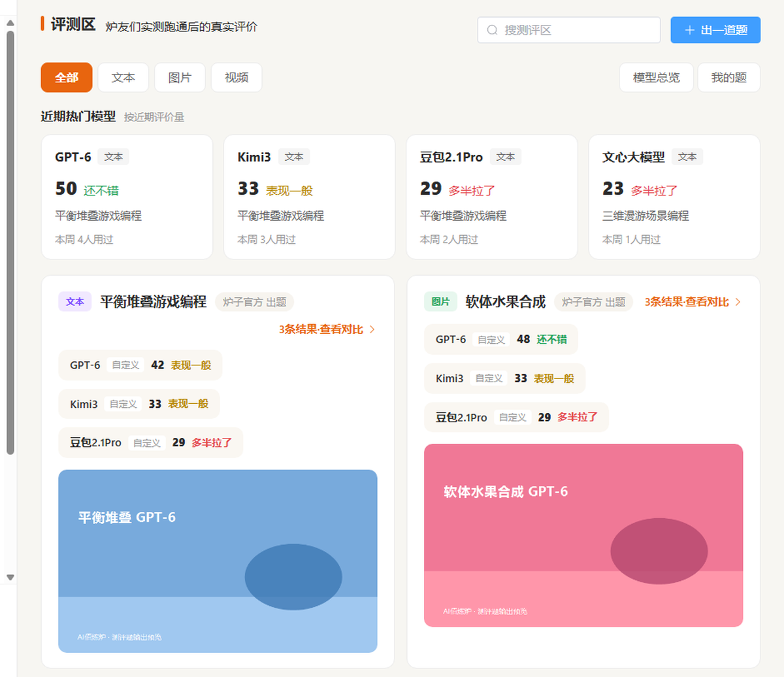Click score 29 多半拉了 on 豆包2.1Pro hot card

[x=457, y=189]
